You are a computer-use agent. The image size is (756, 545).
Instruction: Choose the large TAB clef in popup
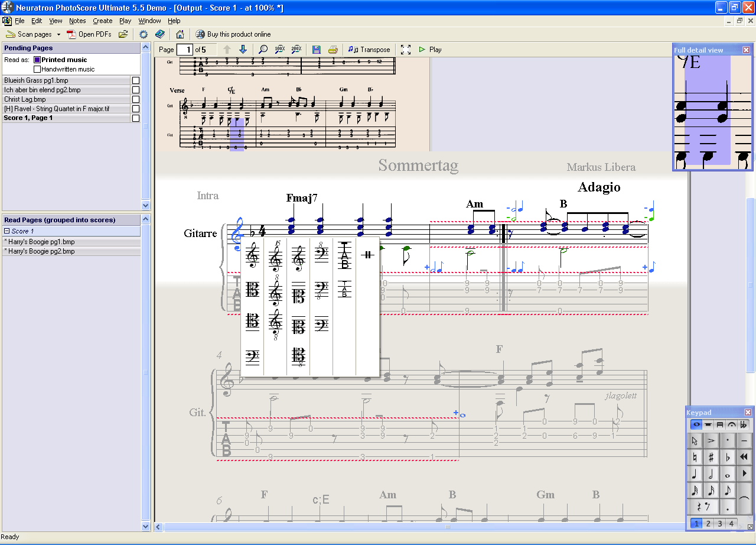pos(345,255)
